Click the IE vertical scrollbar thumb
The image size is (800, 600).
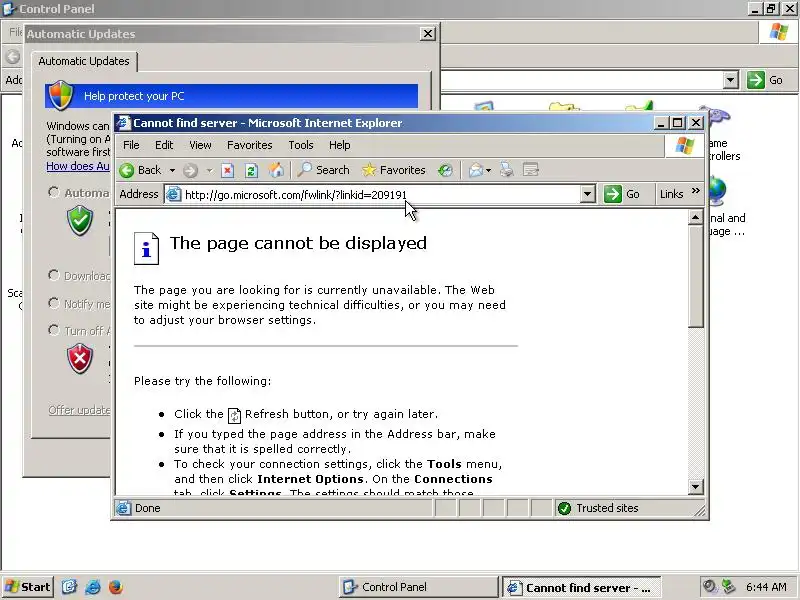point(695,277)
